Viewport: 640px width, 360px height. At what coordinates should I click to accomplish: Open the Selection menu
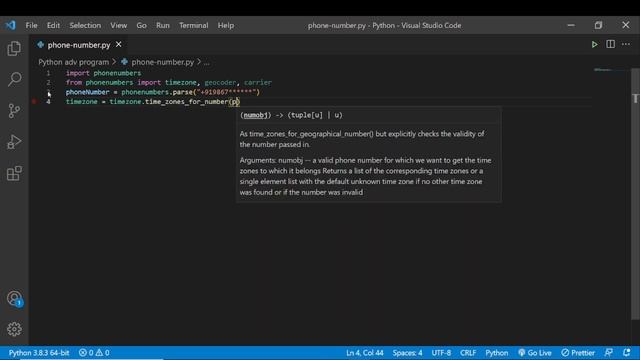85,25
